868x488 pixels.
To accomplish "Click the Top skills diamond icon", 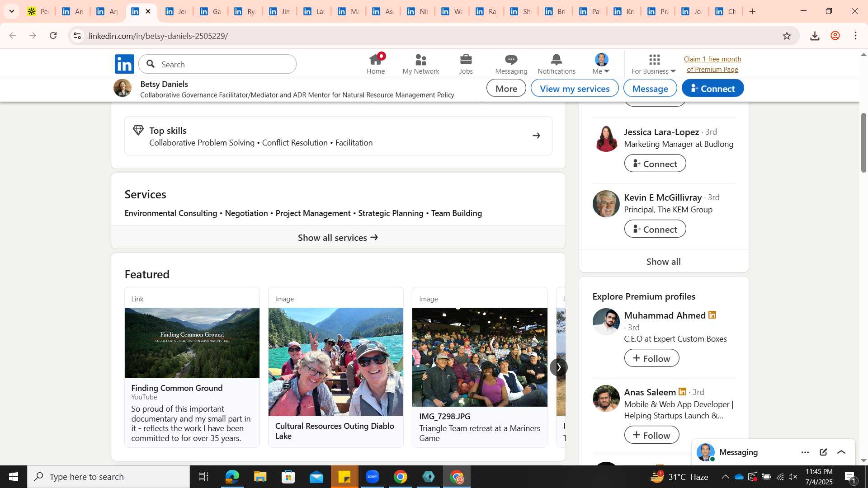I will 138,131.
